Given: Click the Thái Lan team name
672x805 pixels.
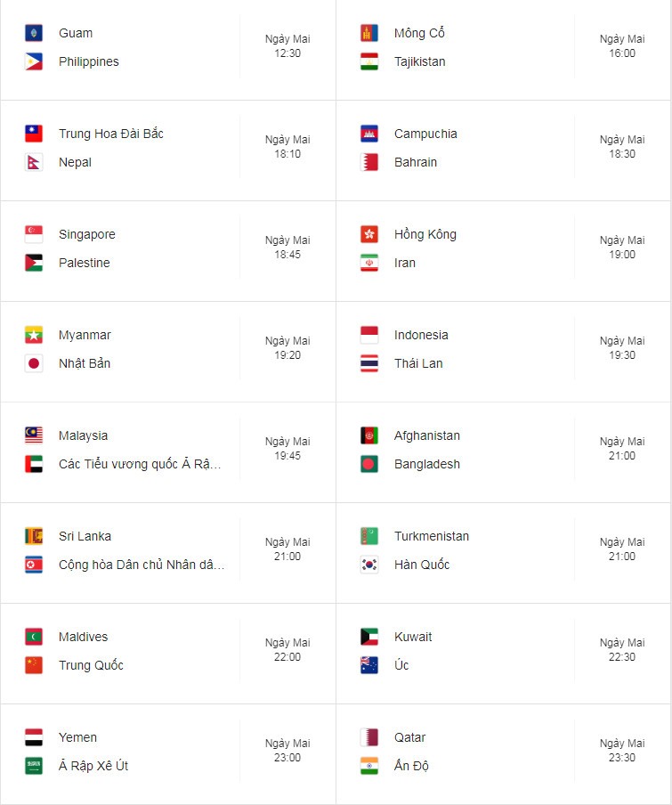Looking at the screenshot, I should click(418, 363).
